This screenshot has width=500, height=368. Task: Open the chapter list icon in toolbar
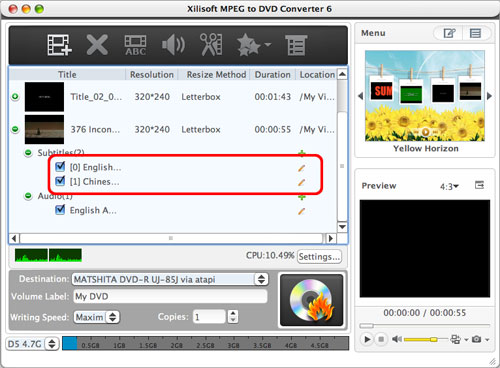pyautogui.click(x=296, y=45)
